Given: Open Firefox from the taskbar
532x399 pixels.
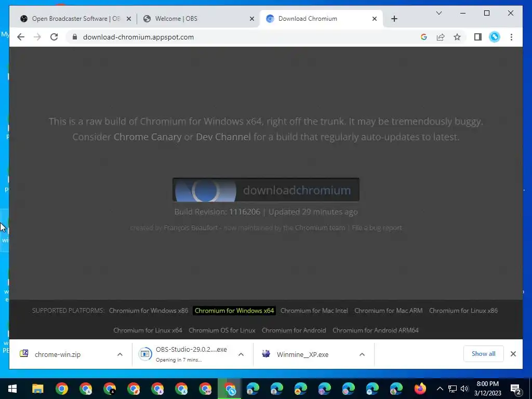Looking at the screenshot, I should pyautogui.click(x=420, y=389).
